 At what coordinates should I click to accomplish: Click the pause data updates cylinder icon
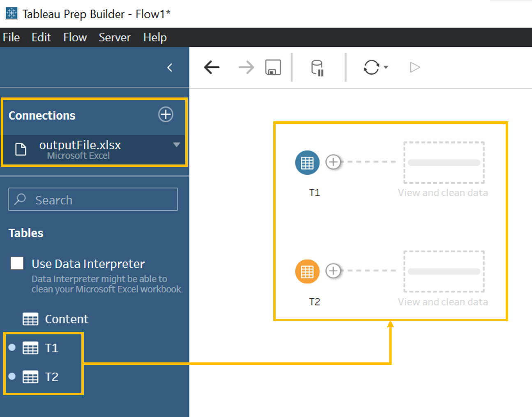317,67
